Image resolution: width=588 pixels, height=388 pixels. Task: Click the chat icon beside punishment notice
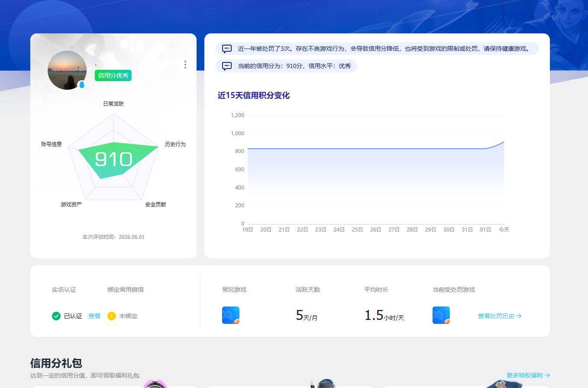(x=227, y=49)
